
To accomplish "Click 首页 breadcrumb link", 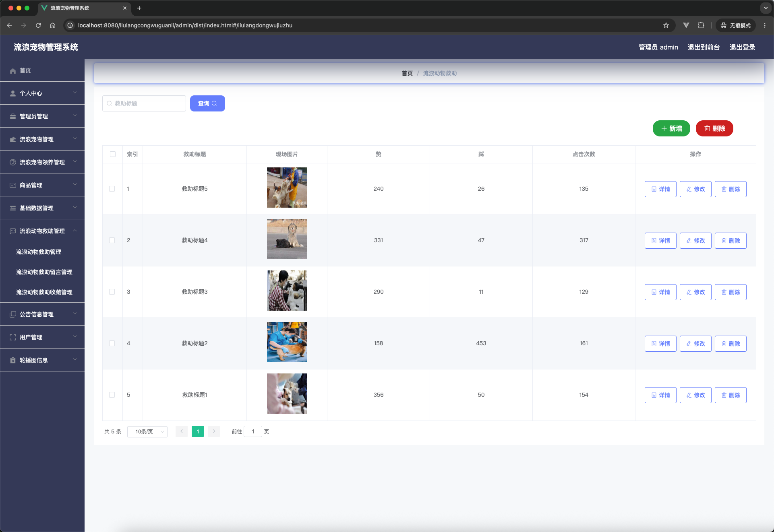I will (x=407, y=73).
